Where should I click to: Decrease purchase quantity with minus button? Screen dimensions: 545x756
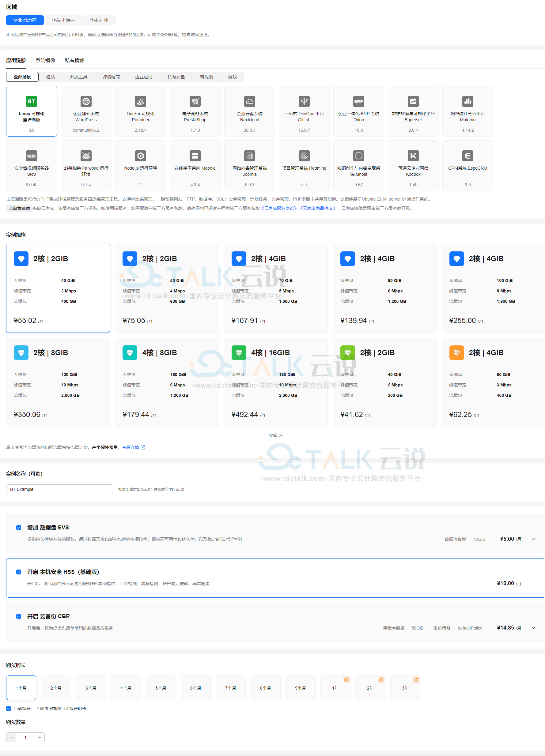click(x=11, y=737)
